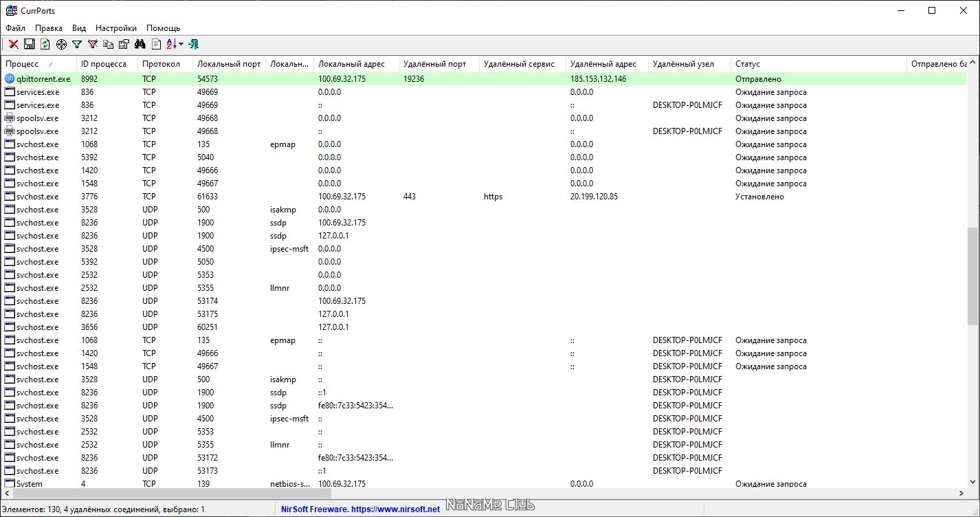Image resolution: width=980 pixels, height=517 pixels.
Task: Click the Установлено status cell
Action: pyautogui.click(x=759, y=197)
